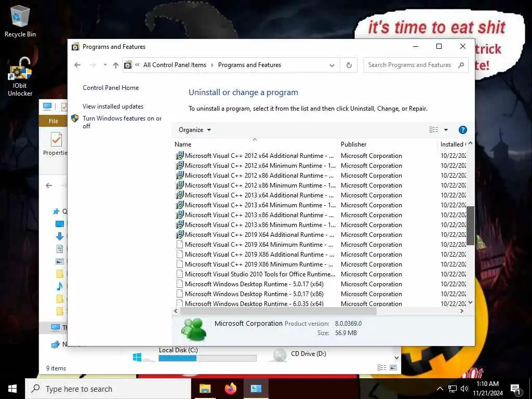Open the network icon in system tray
Viewport: 532px width, 399px height.
(x=453, y=389)
